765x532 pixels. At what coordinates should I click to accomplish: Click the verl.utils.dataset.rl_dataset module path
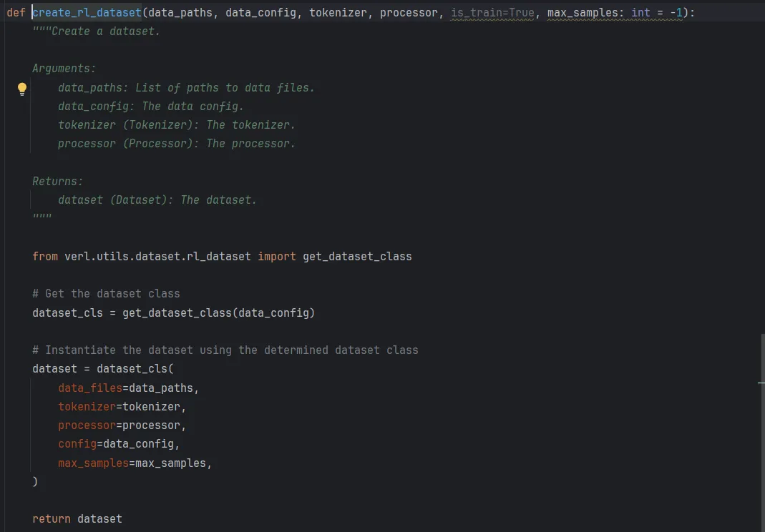pos(157,257)
